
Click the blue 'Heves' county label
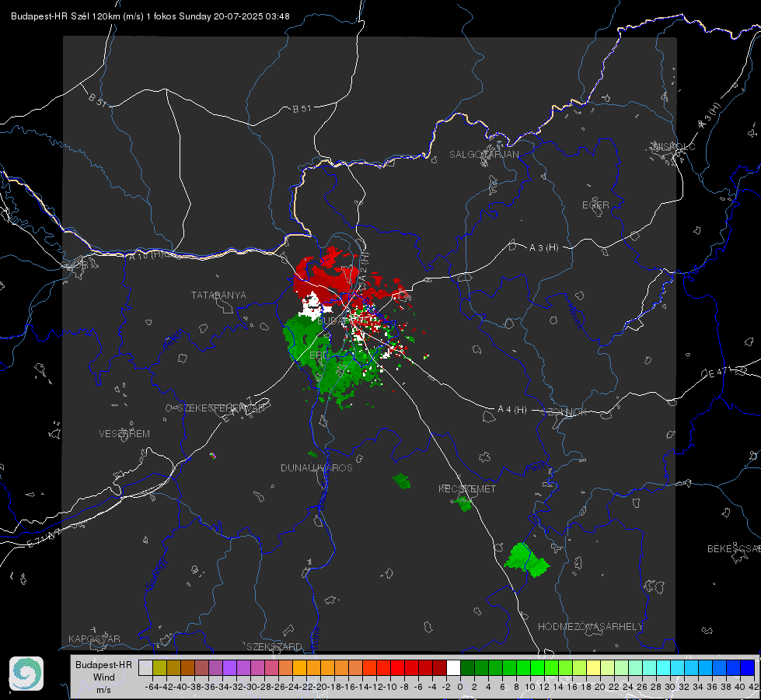574,316
